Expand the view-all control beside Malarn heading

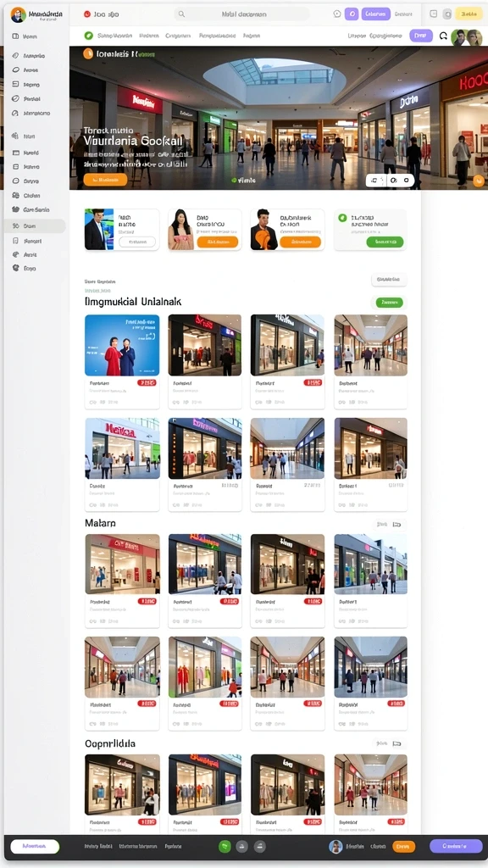(x=390, y=524)
